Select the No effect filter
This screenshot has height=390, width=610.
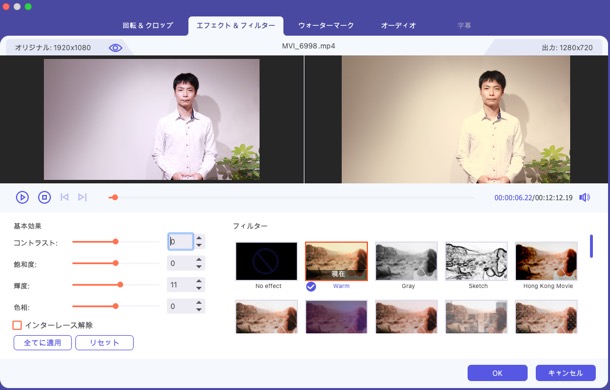point(266,261)
